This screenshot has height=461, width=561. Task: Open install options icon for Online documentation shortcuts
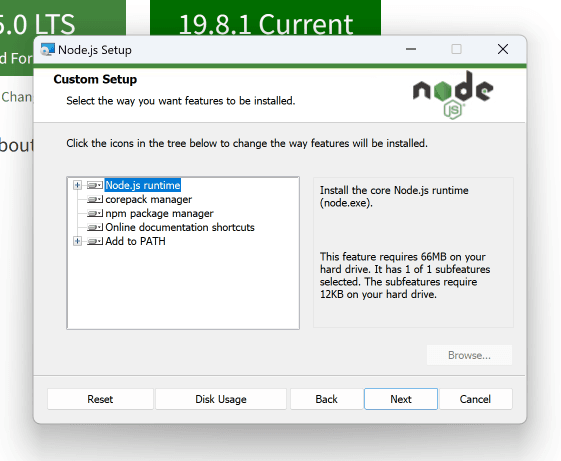tap(95, 227)
